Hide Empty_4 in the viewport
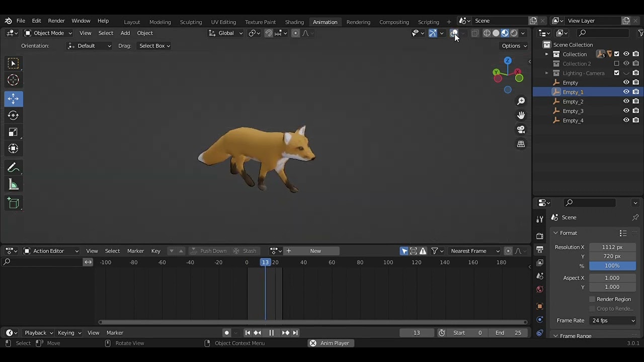644x362 pixels. click(626, 121)
